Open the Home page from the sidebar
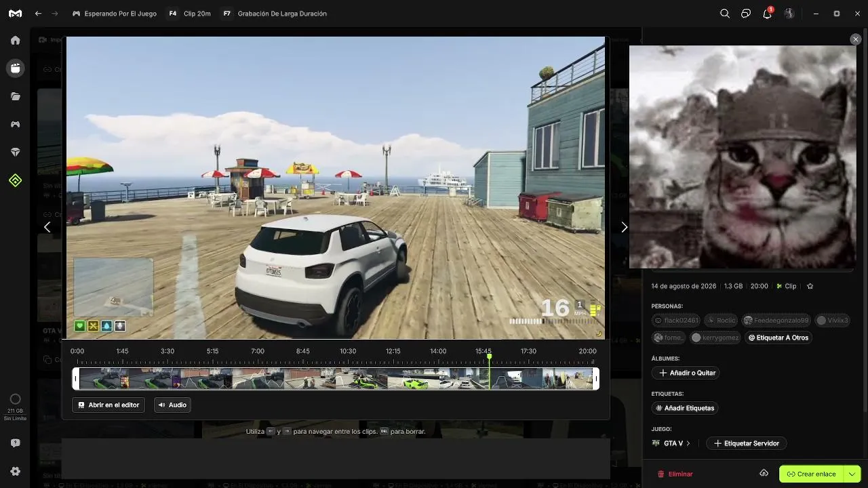 (x=15, y=40)
